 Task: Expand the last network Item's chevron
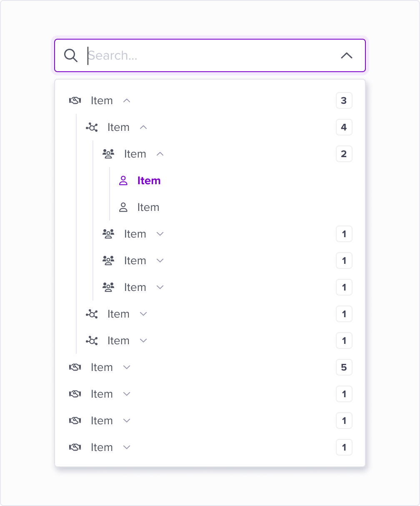point(143,341)
